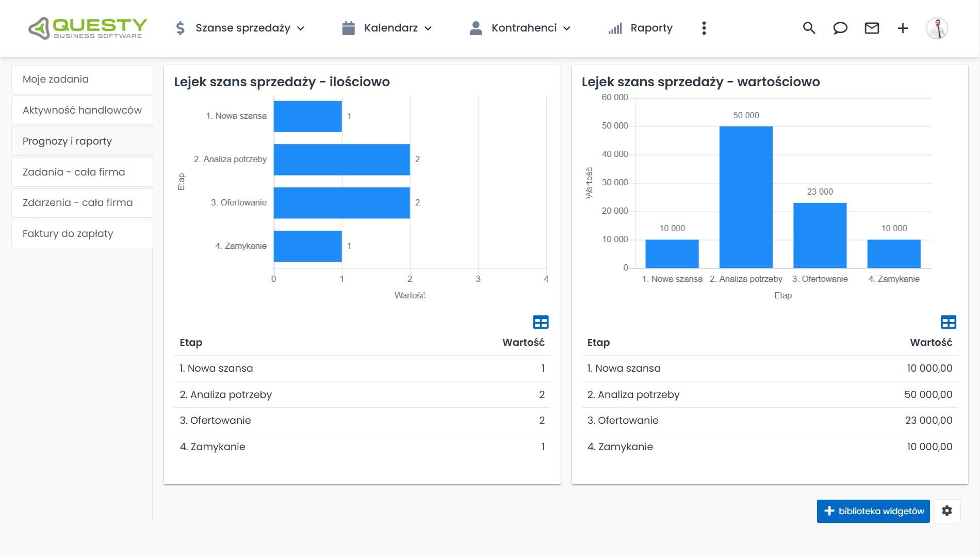Click 'Lejek szans sprzedaży - wartościowo' title

(700, 82)
